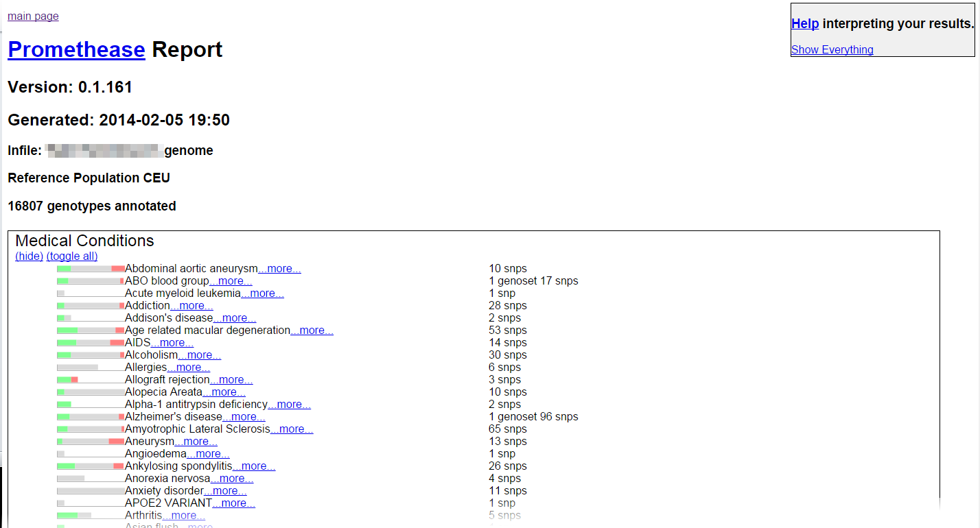This screenshot has width=980, height=528.
Task: Show more on Alzheimer's disease
Action: pyautogui.click(x=244, y=417)
